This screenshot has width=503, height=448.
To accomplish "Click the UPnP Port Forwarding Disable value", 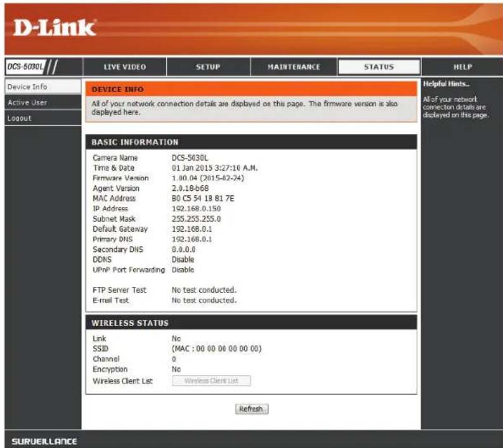I will pyautogui.click(x=183, y=270).
